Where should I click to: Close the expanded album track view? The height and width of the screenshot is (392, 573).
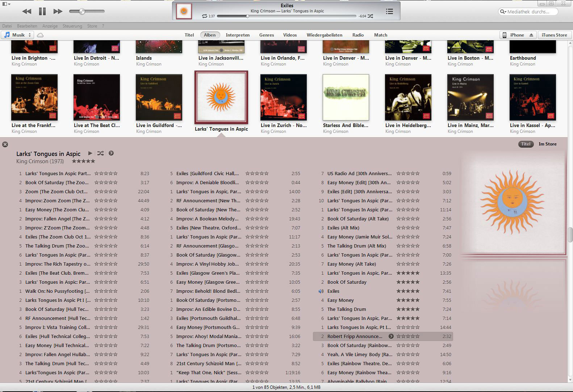[5, 144]
